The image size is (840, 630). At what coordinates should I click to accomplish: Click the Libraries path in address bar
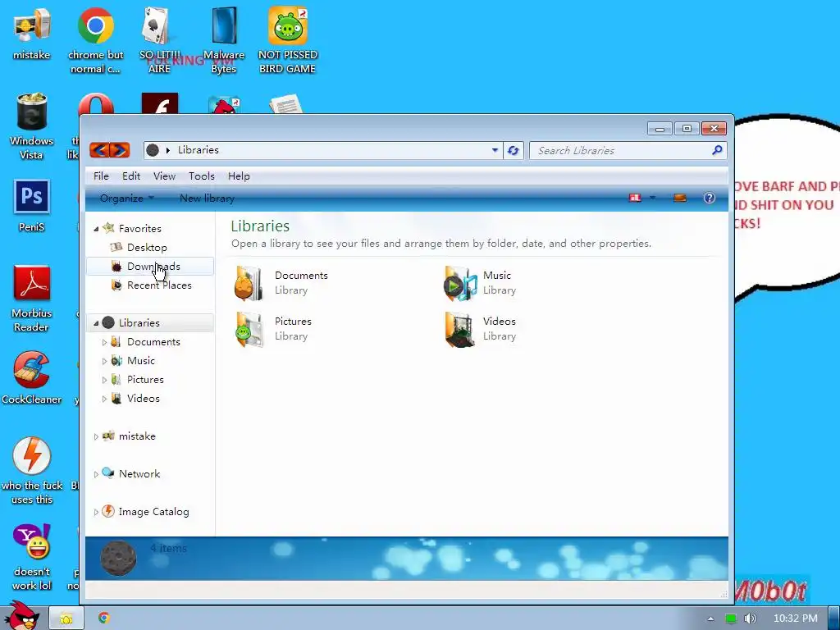pos(199,150)
